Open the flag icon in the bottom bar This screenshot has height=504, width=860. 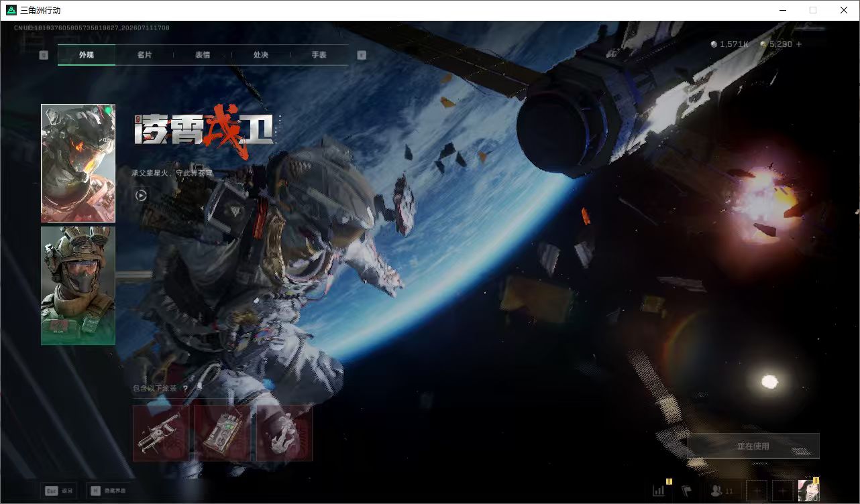pos(686,491)
